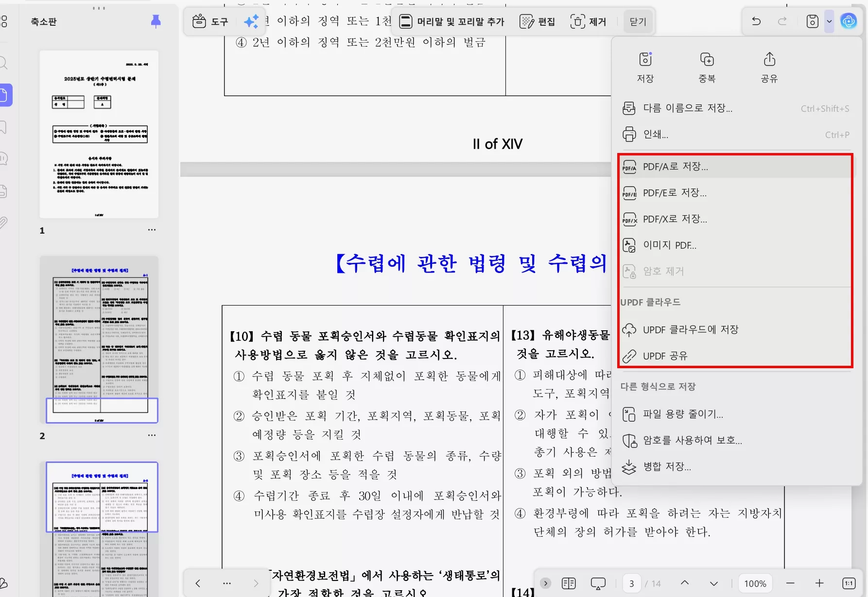Toggle the pushpin to pin the thumbnail panel
The width and height of the screenshot is (868, 597).
click(156, 21)
